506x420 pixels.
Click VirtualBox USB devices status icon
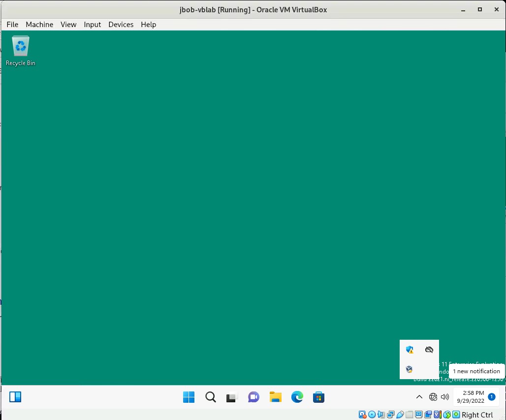tap(400, 415)
